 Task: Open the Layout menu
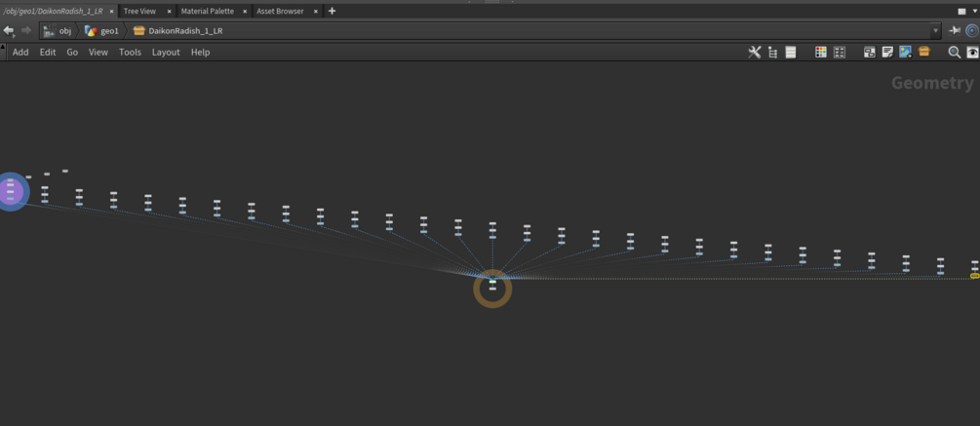[166, 53]
